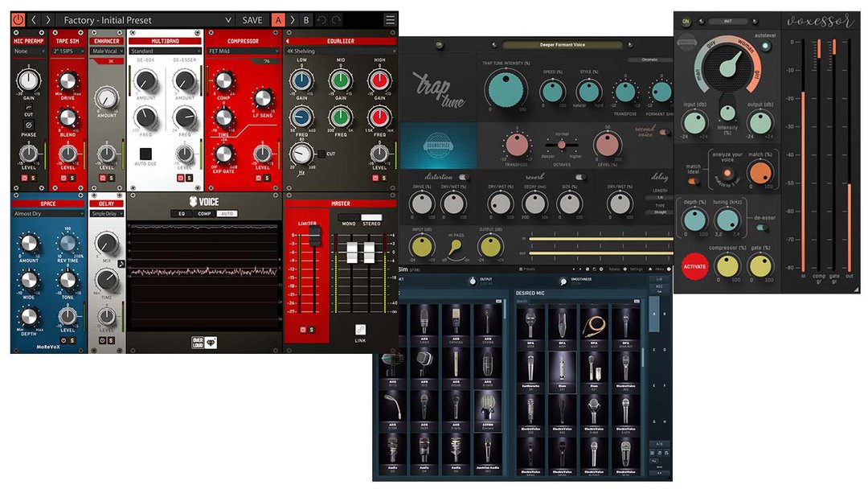868x489 pixels.
Task: Click the Link chain icon in Master
Action: coord(361,330)
